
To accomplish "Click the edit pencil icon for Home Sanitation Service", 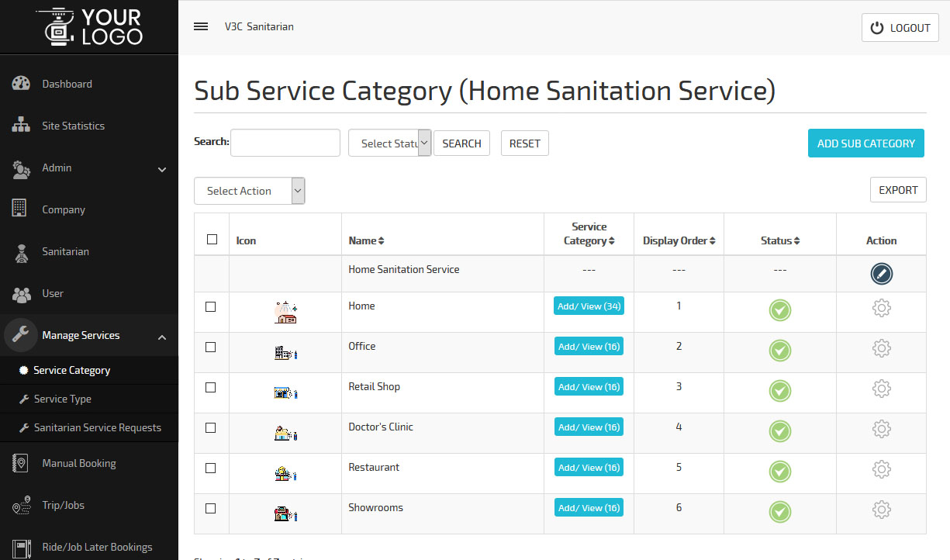I will point(881,274).
